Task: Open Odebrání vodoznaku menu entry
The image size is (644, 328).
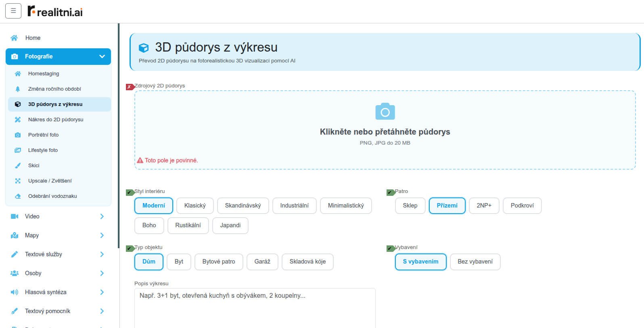Action: click(59, 196)
